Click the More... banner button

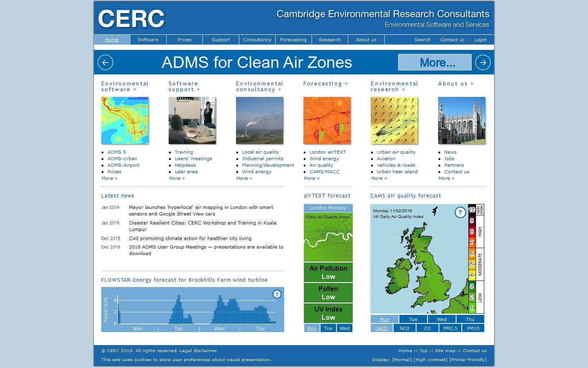point(434,62)
